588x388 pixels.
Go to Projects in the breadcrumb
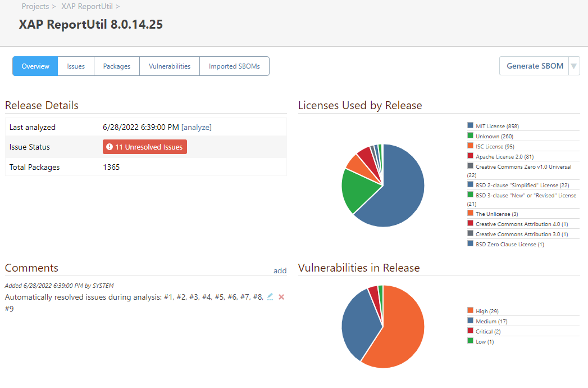pos(35,7)
